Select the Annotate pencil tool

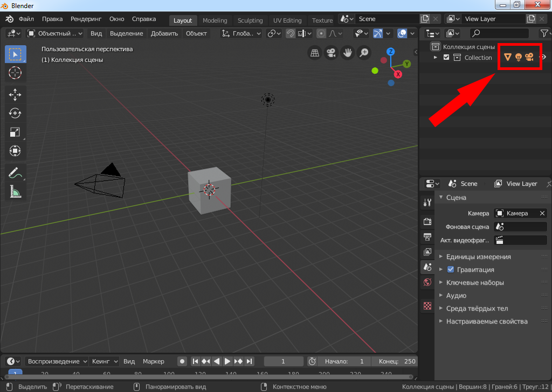point(15,173)
